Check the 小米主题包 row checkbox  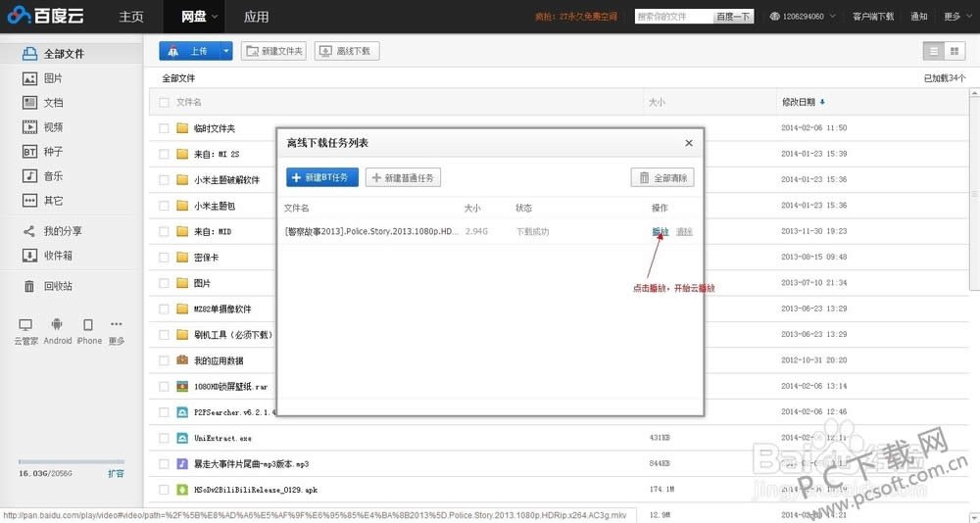(x=164, y=206)
